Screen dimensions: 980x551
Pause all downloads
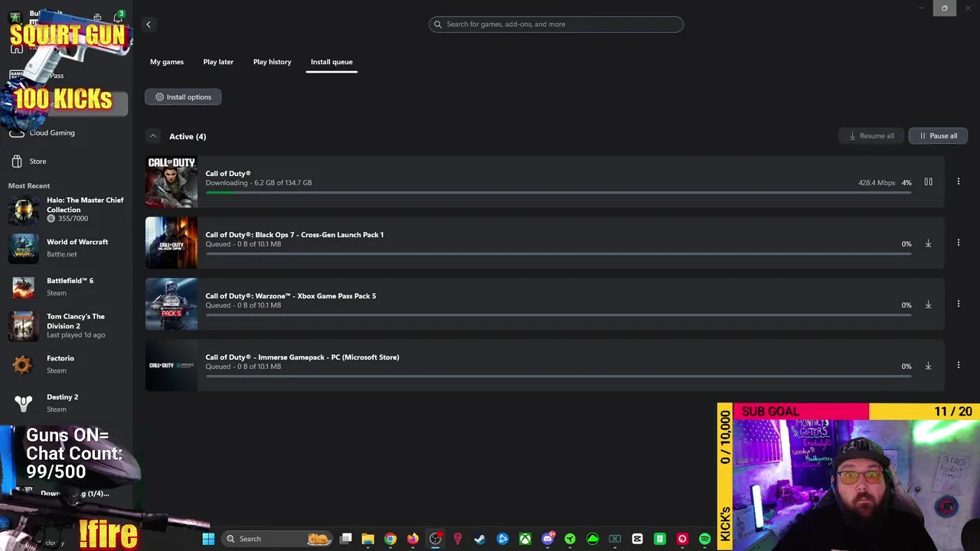click(x=938, y=135)
